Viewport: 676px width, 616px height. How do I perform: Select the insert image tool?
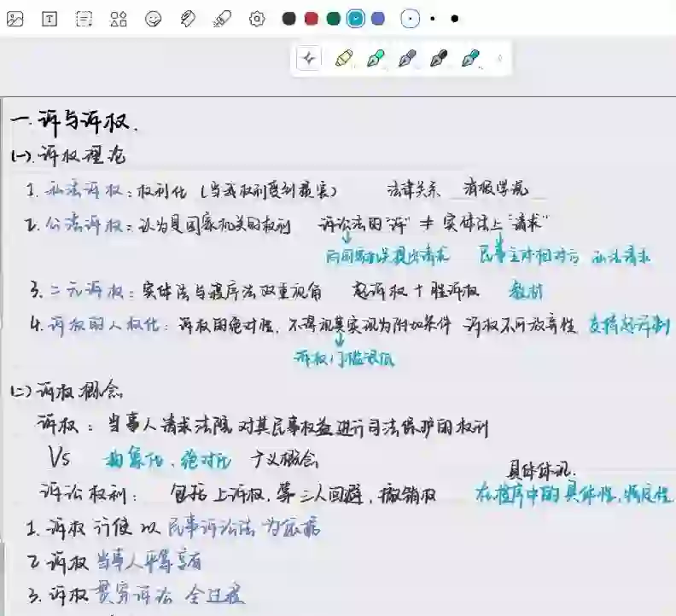pos(15,19)
